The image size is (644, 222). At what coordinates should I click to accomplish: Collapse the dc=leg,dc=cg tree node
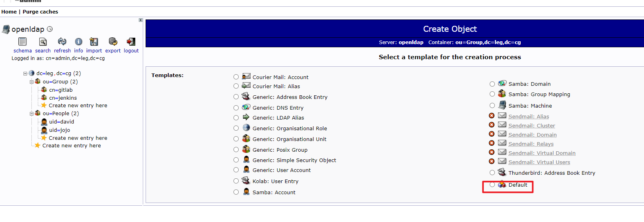pyautogui.click(x=25, y=73)
